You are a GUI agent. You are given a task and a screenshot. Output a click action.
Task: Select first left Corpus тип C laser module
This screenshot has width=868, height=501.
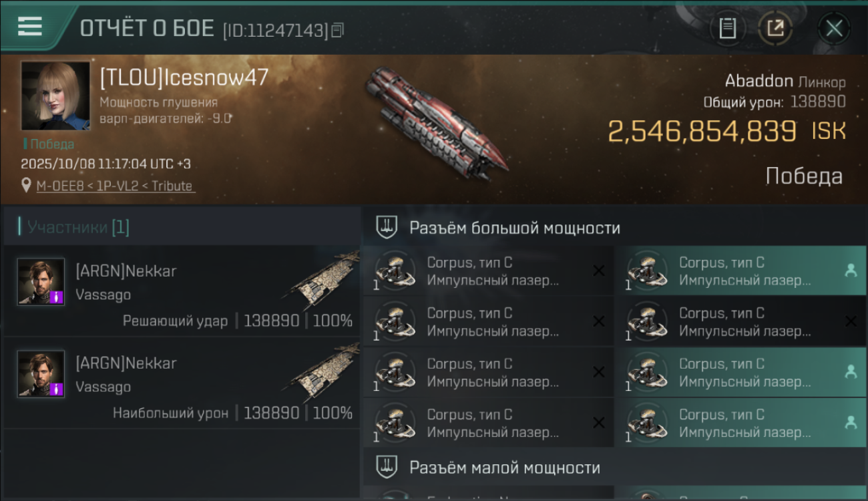click(488, 271)
